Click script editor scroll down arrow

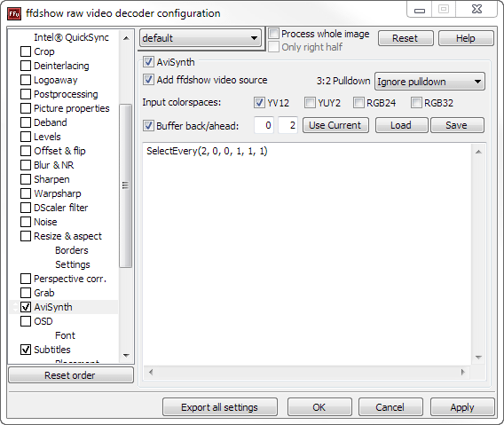tap(478, 358)
